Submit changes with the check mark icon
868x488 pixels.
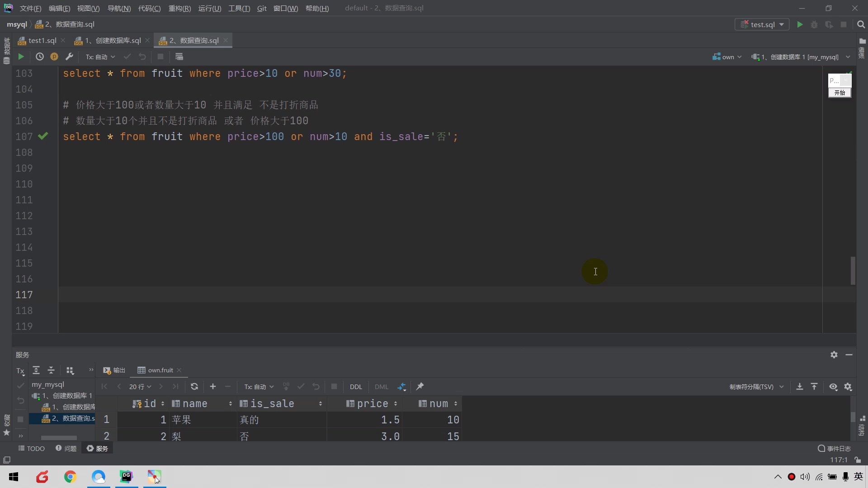(x=301, y=387)
